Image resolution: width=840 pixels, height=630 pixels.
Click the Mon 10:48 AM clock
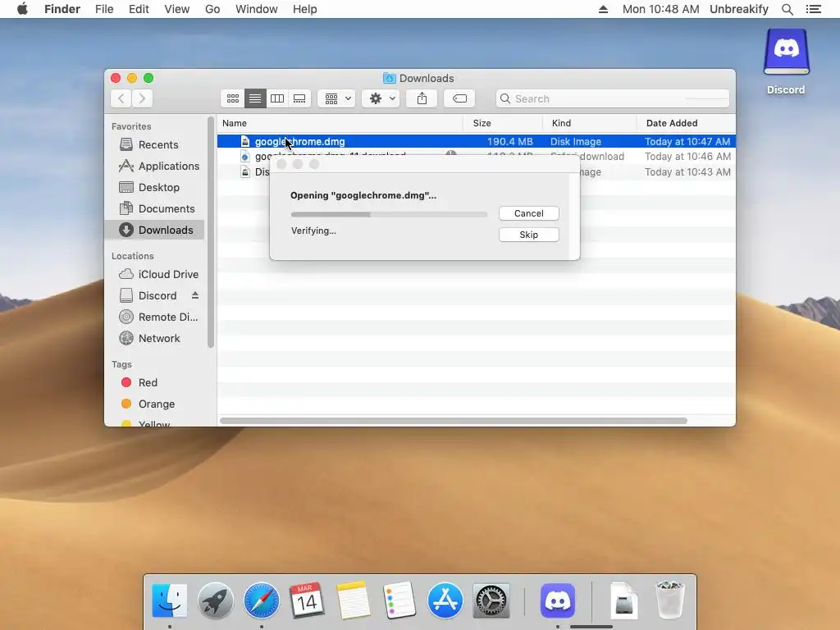click(x=660, y=9)
